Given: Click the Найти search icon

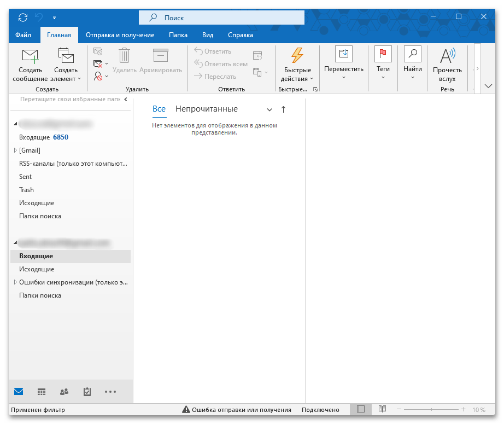Looking at the screenshot, I should tap(413, 55).
